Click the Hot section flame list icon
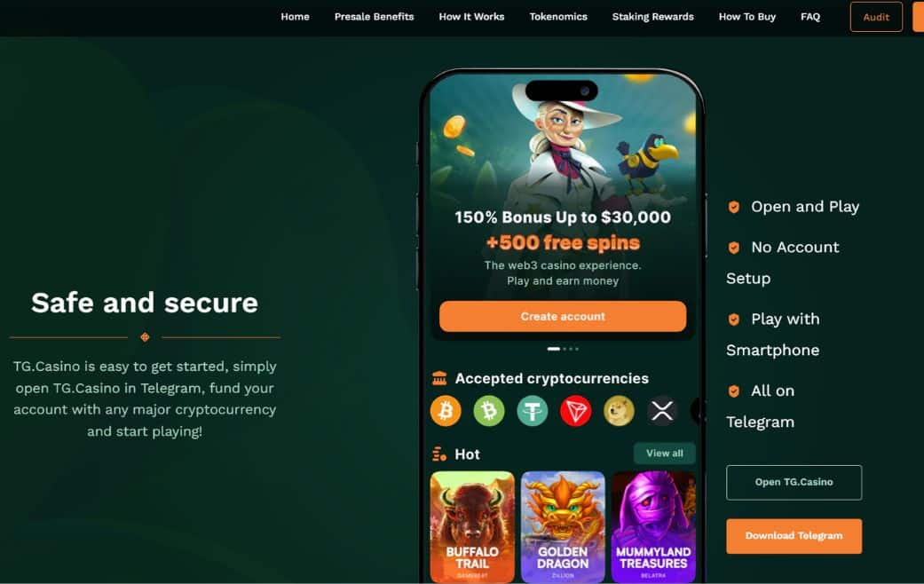The height and width of the screenshot is (584, 924). click(439, 454)
